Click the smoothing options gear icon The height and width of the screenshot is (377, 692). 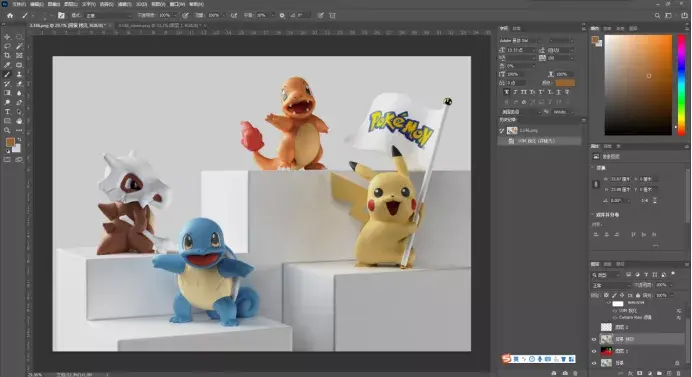pyautogui.click(x=282, y=15)
